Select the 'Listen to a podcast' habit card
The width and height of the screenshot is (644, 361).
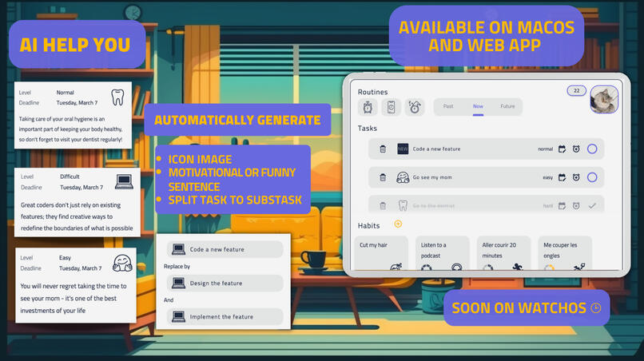[442, 256]
